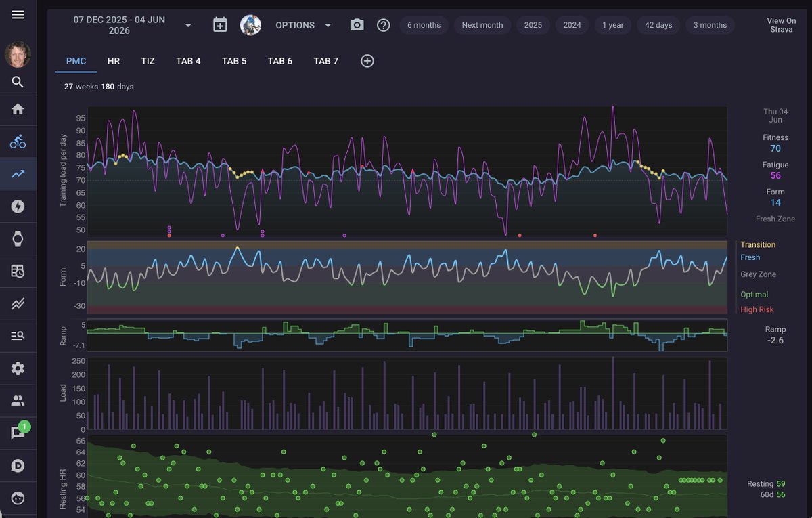Go to the home page

pos(18,110)
